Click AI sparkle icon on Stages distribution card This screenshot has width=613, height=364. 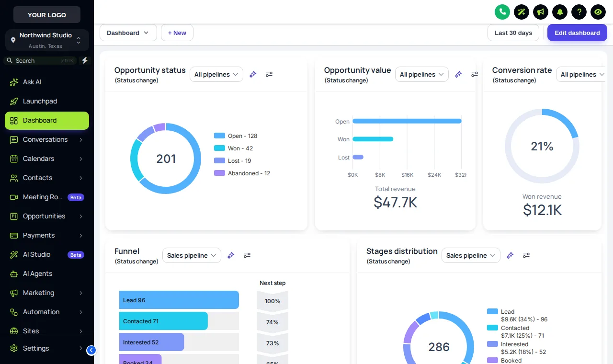[510, 255]
